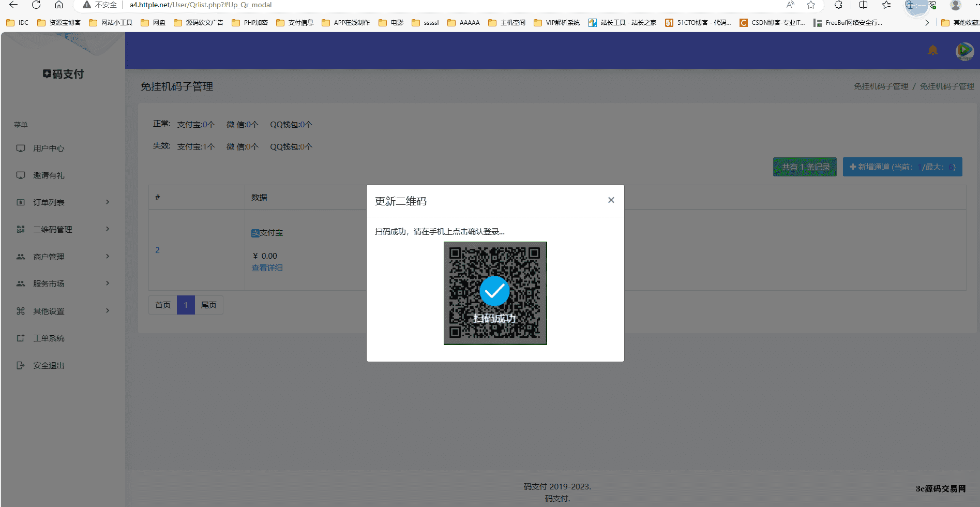Expand 二维码管理 chevron arrow

coord(108,229)
